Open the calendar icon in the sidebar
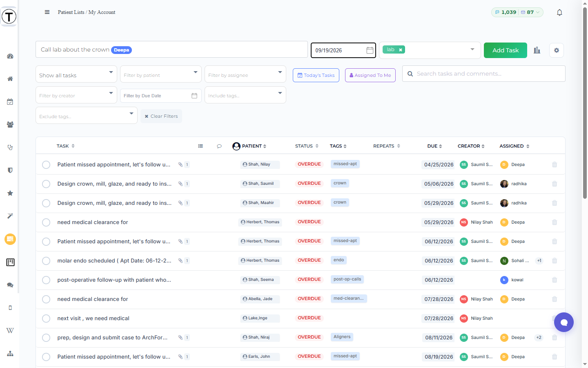Viewport: 588px width, 368px height. pos(10,102)
